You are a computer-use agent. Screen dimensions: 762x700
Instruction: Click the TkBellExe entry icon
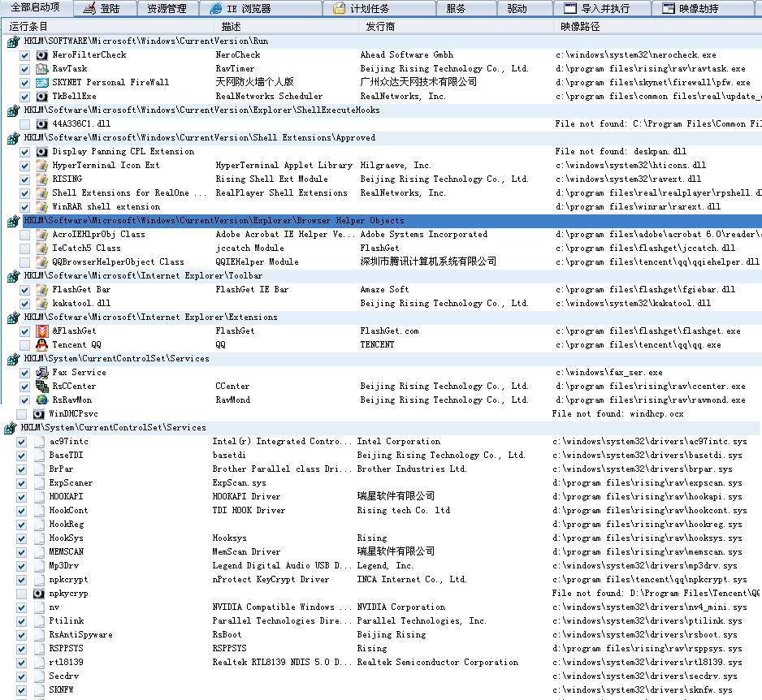[42, 97]
